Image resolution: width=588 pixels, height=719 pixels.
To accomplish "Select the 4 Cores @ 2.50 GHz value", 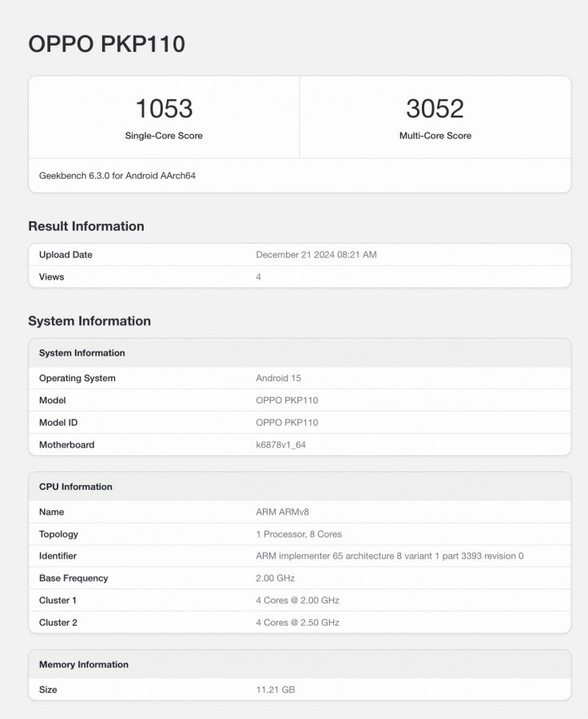I will tap(298, 622).
